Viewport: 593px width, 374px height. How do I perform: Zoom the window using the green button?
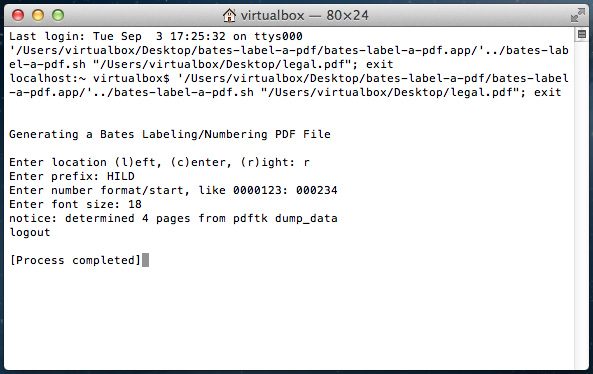58,15
